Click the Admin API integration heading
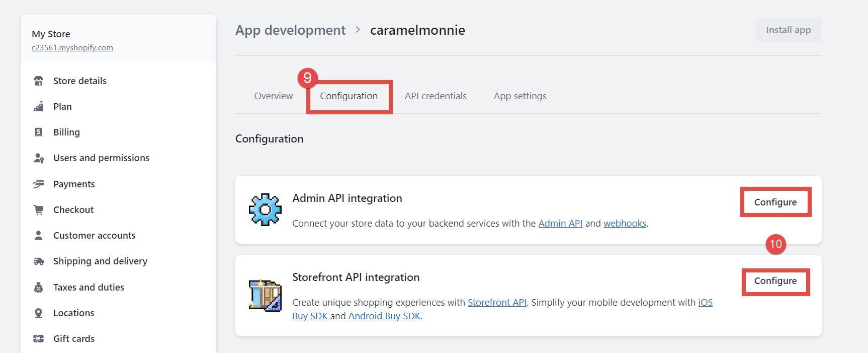 coord(347,198)
